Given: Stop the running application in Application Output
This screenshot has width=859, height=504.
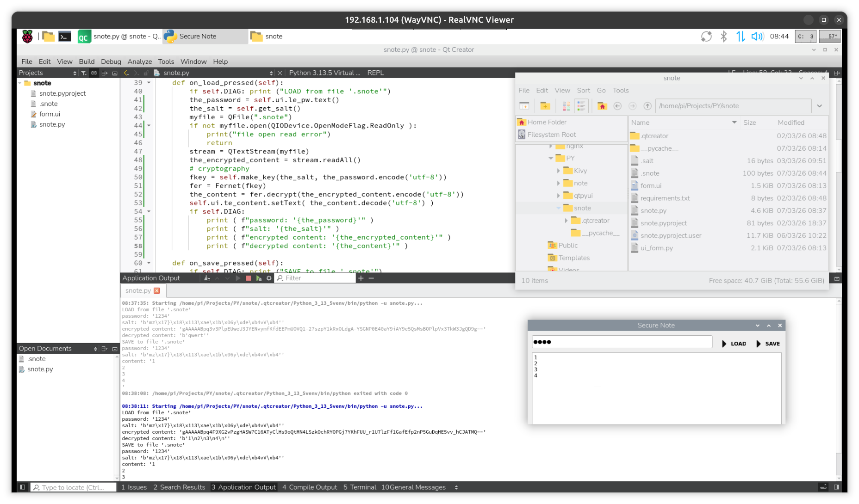Looking at the screenshot, I should click(x=248, y=278).
